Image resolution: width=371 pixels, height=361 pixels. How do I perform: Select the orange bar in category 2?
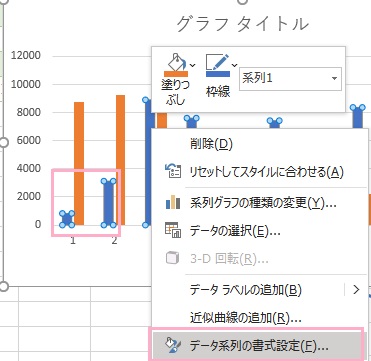tap(120, 160)
